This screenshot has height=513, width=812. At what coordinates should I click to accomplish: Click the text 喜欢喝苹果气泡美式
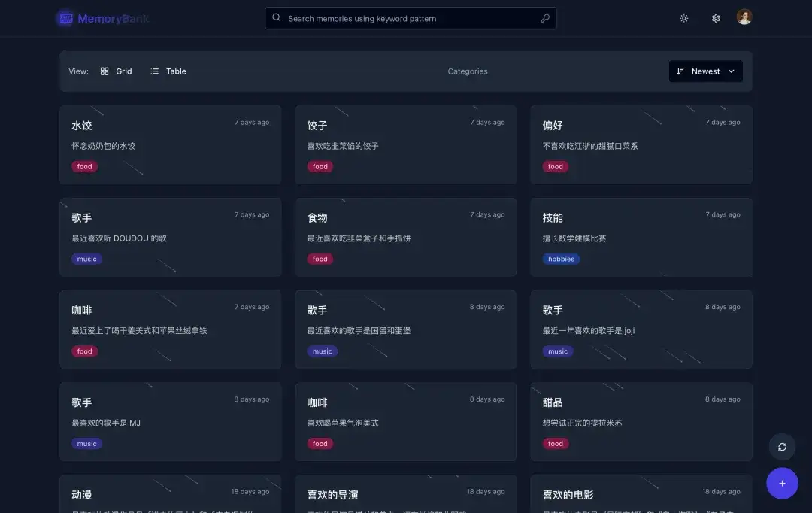tap(343, 423)
